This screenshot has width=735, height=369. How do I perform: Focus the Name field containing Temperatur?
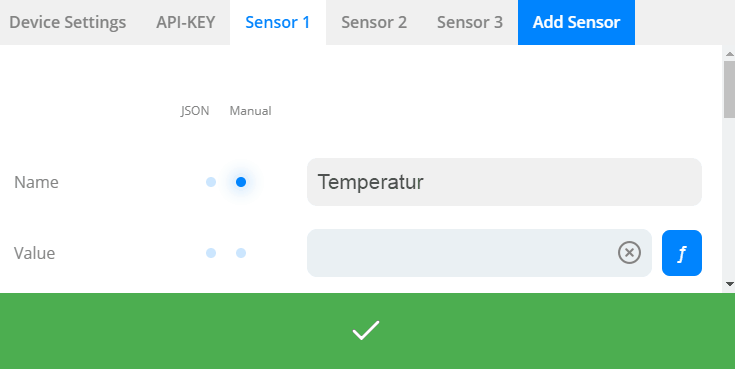[x=504, y=182]
